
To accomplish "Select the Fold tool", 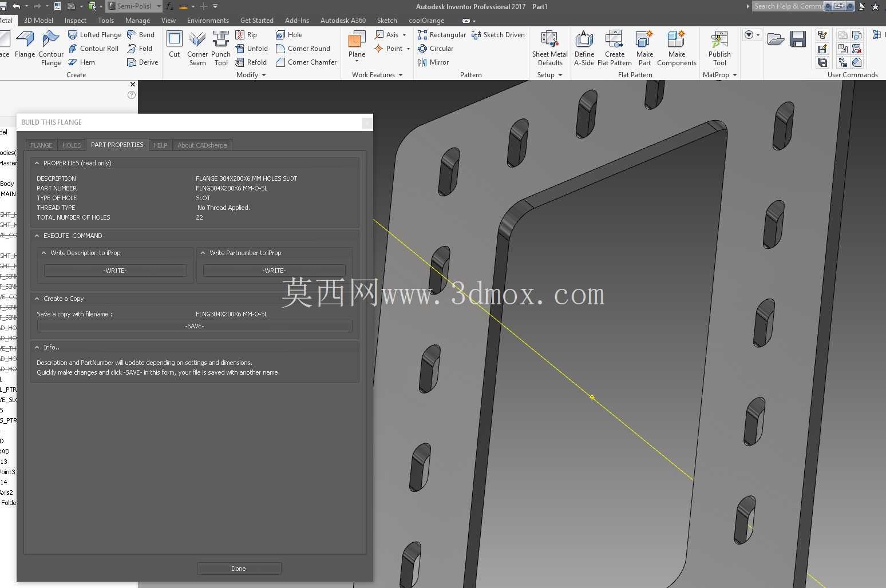I will [140, 49].
